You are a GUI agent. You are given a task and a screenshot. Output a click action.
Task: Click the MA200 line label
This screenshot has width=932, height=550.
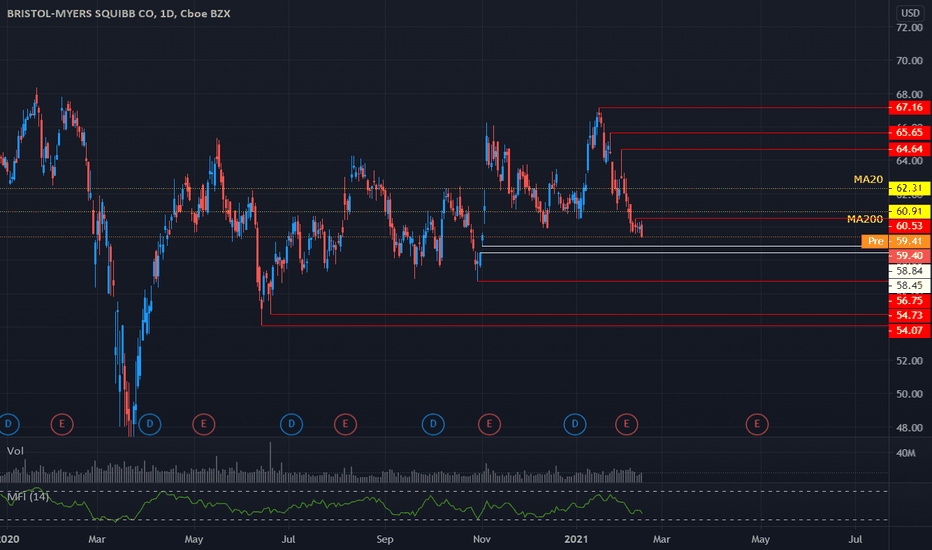[x=864, y=219]
